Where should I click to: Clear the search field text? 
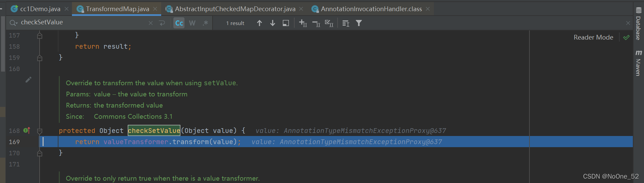[x=151, y=23]
